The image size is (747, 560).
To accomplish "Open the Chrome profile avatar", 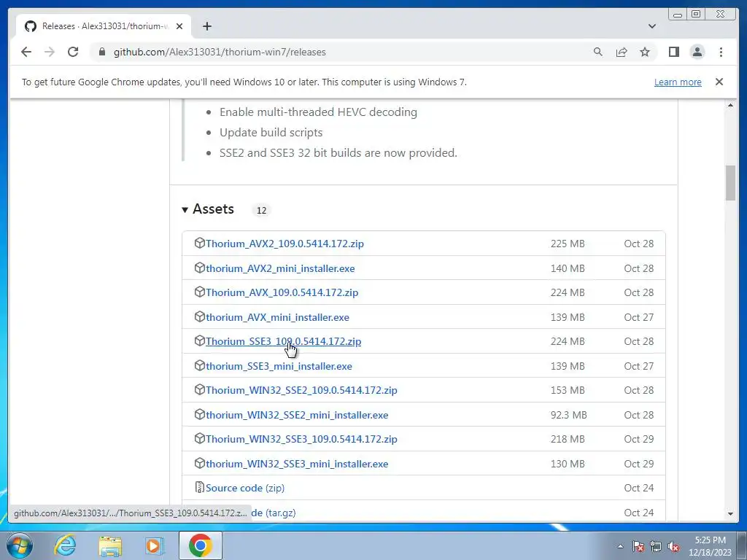I will (x=697, y=52).
